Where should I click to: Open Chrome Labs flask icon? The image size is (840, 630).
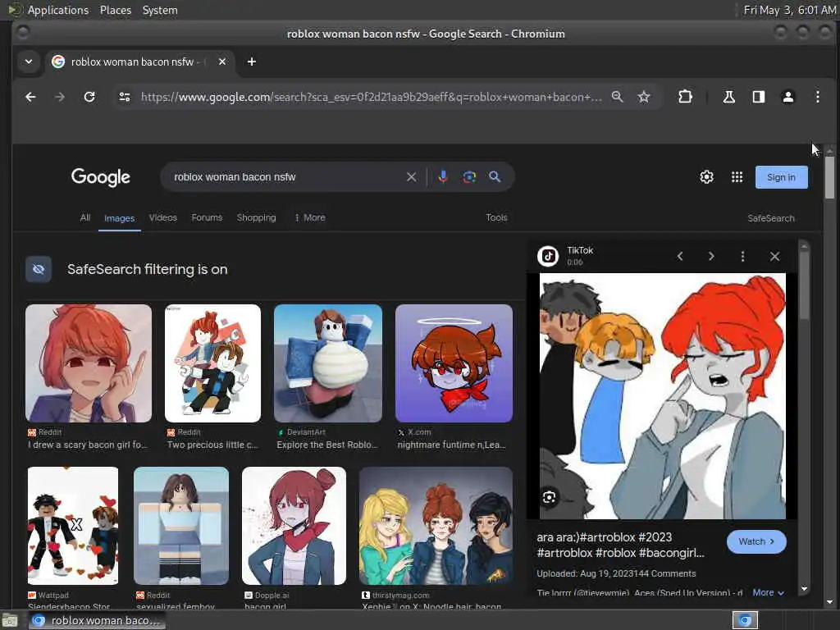[x=728, y=97]
